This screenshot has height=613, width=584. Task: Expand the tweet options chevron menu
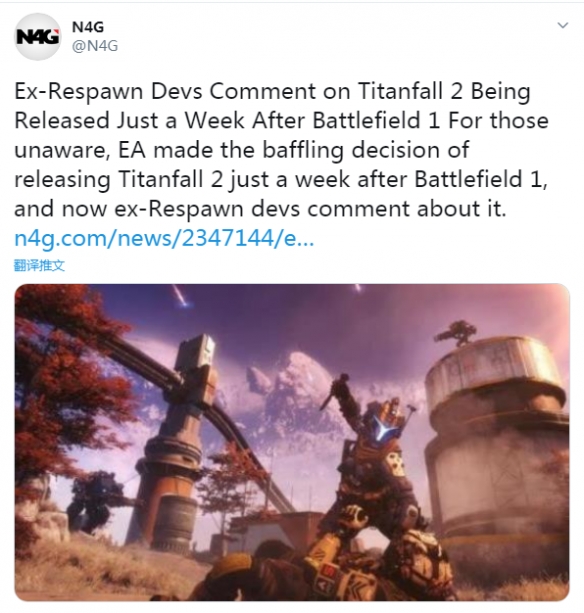click(562, 26)
